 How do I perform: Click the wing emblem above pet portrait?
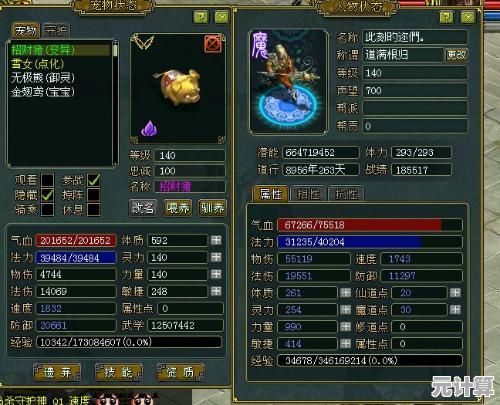(143, 42)
